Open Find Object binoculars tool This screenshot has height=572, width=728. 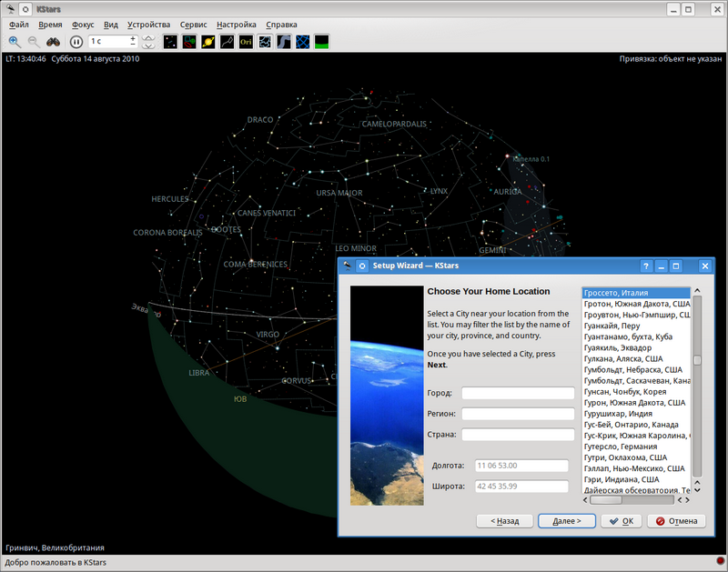(53, 42)
